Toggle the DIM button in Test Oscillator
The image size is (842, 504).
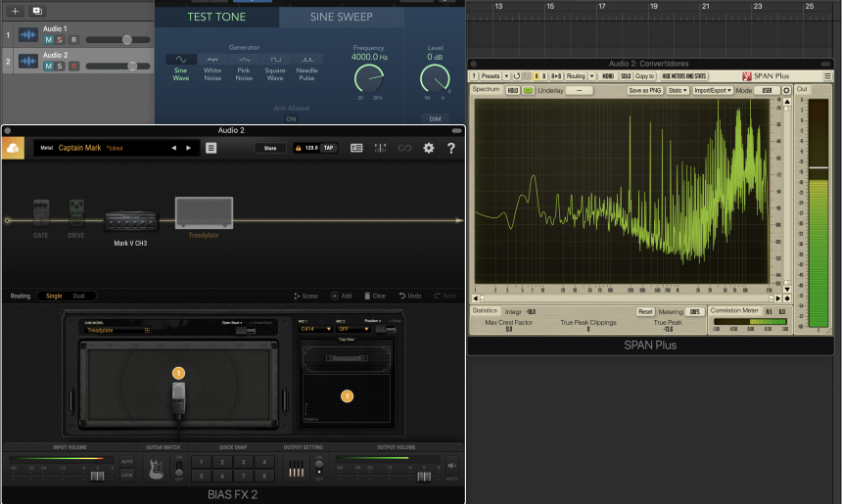coord(435,118)
